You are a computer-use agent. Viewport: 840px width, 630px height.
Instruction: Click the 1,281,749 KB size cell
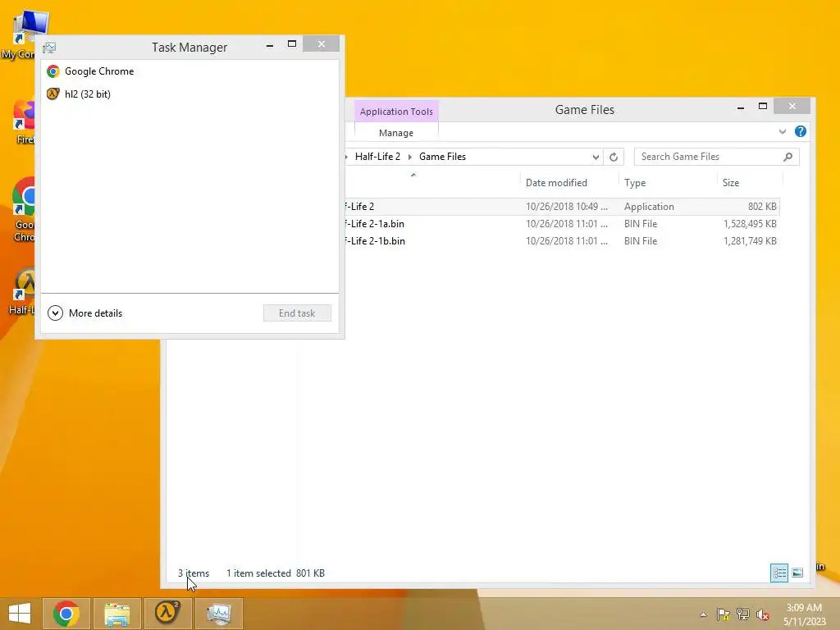(750, 241)
